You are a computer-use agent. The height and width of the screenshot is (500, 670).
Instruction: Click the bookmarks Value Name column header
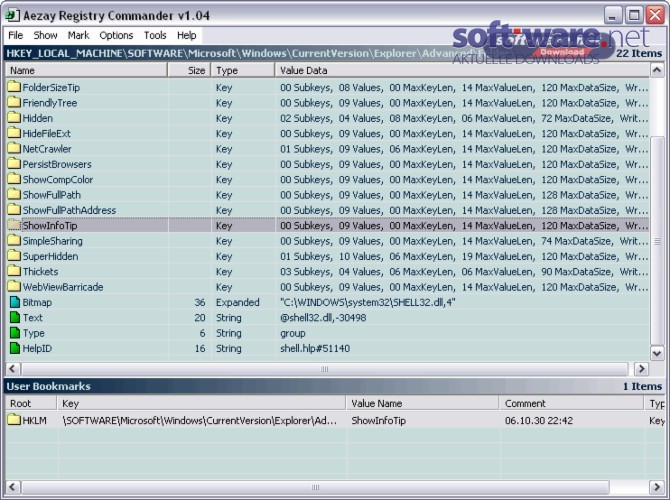point(422,403)
